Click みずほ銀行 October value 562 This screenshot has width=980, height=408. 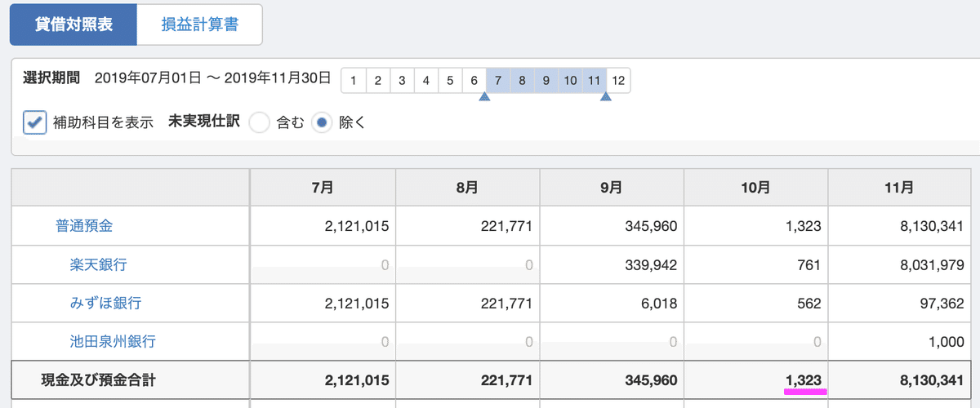point(809,303)
